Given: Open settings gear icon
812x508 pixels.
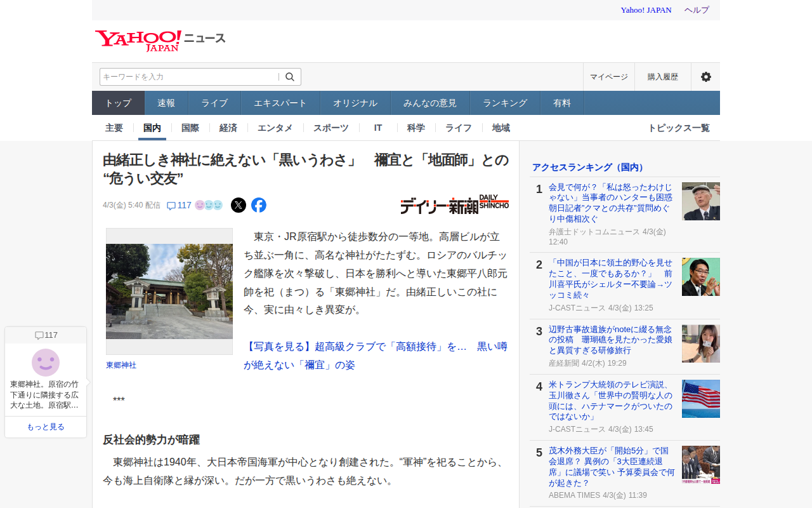Looking at the screenshot, I should (x=705, y=77).
